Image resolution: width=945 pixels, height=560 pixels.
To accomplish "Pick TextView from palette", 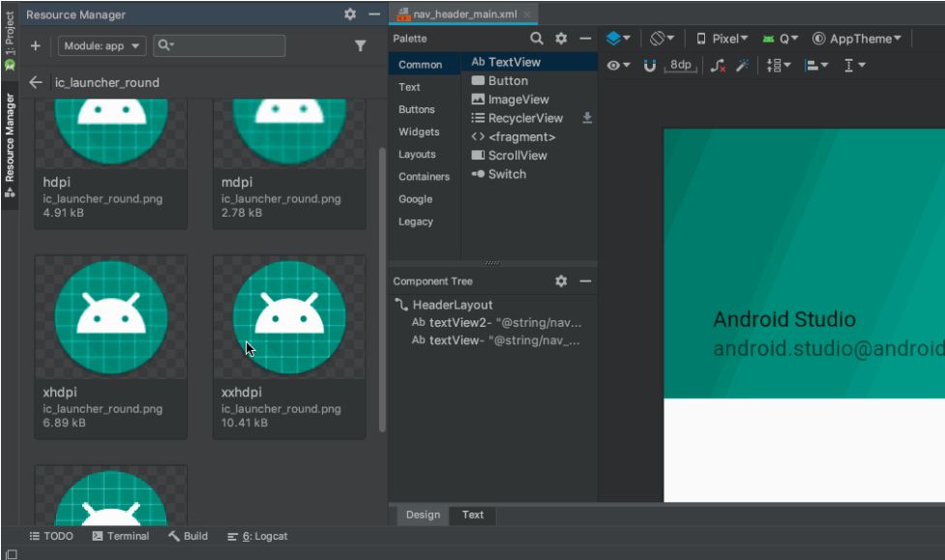I will (529, 62).
